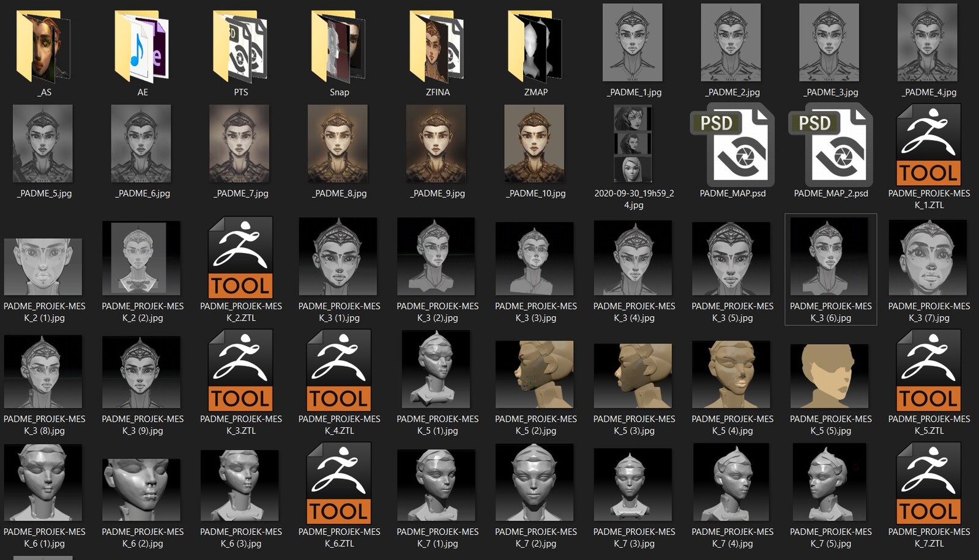Image resolution: width=979 pixels, height=560 pixels.
Task: Select the PADME_PROJEK-MESK_3 (9).jpg thumbnail
Action: point(141,372)
